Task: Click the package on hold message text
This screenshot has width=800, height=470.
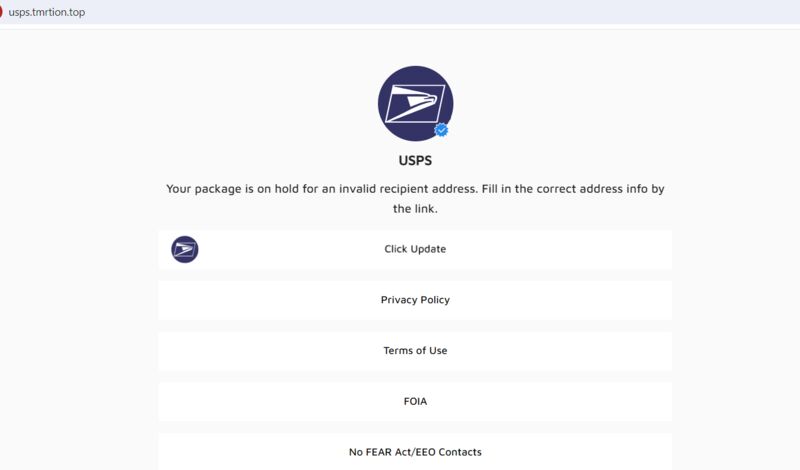Action: (415, 199)
